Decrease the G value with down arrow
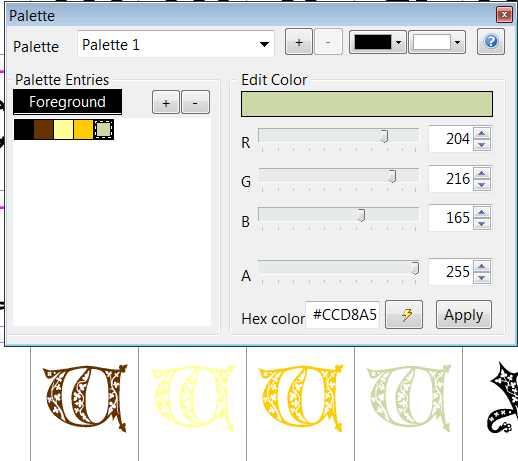The width and height of the screenshot is (518, 461). tap(482, 184)
